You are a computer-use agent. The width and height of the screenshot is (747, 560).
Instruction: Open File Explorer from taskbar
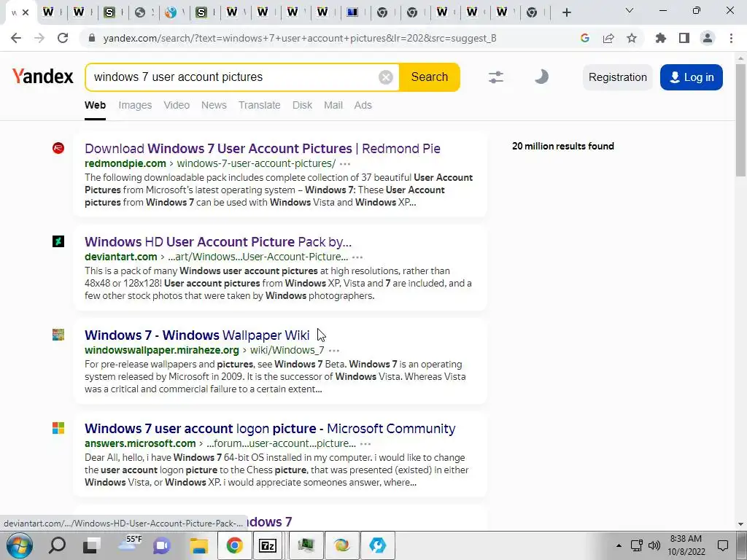pos(198,545)
